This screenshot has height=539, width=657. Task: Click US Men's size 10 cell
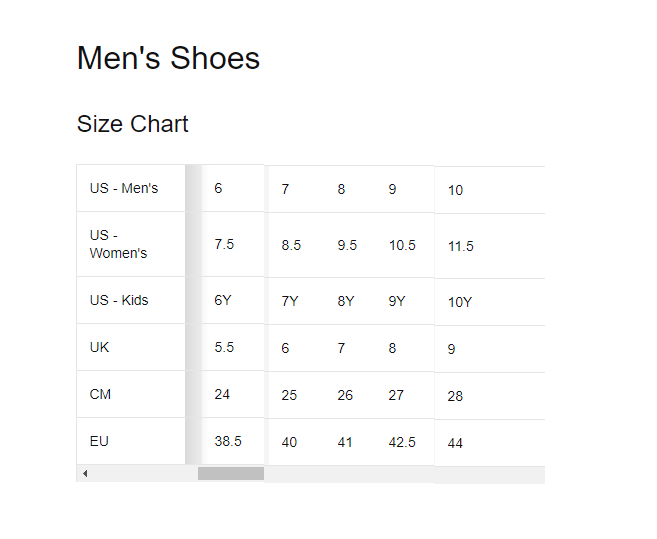tap(456, 190)
